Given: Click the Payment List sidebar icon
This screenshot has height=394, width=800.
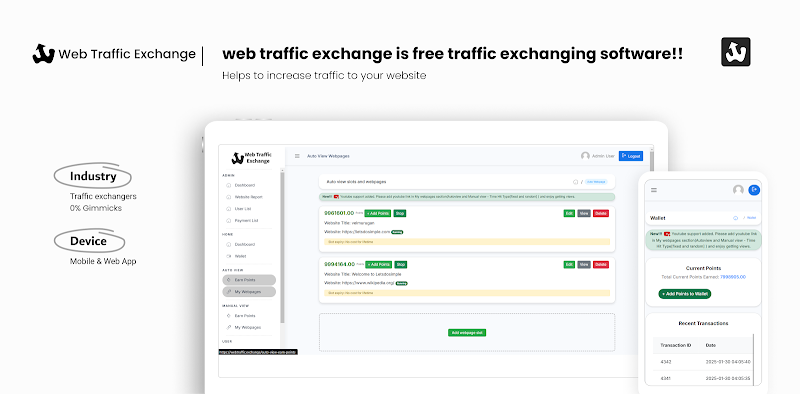Looking at the screenshot, I should tap(228, 220).
